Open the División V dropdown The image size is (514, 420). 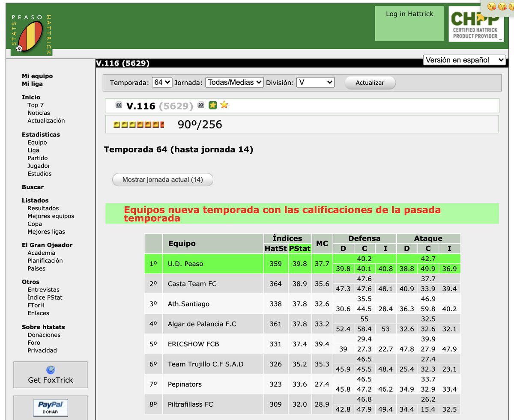[315, 82]
